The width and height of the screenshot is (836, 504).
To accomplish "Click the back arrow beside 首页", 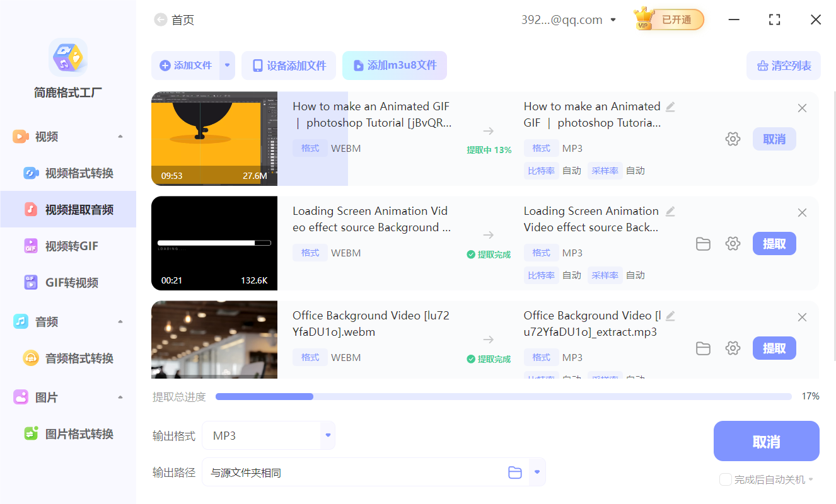I will pyautogui.click(x=161, y=20).
